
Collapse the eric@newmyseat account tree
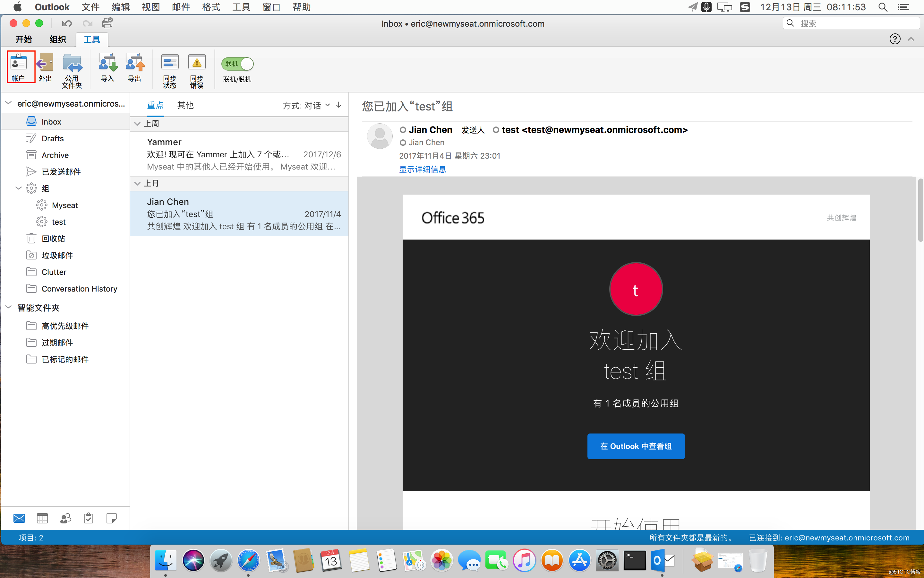coord(8,103)
